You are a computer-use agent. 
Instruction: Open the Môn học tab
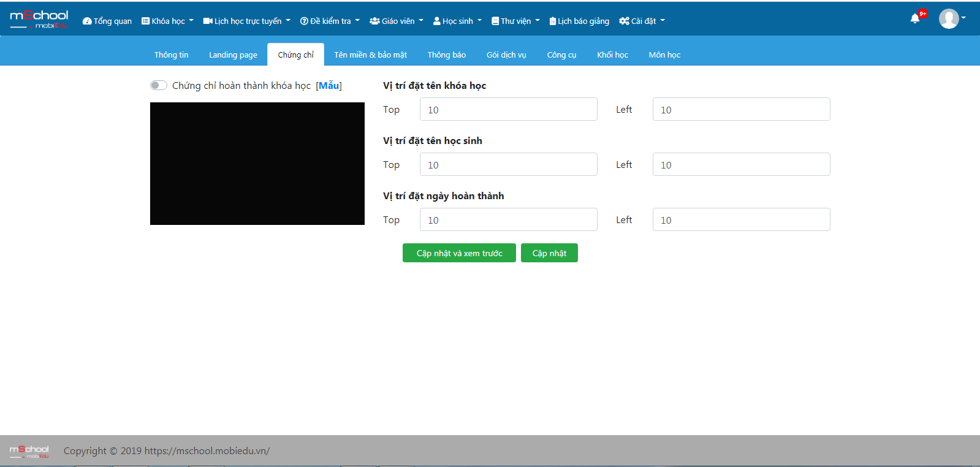[665, 55]
